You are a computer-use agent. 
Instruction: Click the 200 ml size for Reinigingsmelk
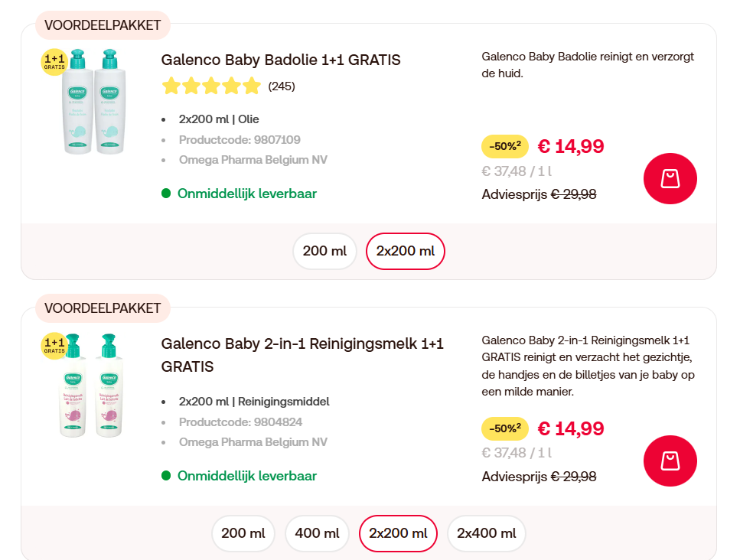243,533
